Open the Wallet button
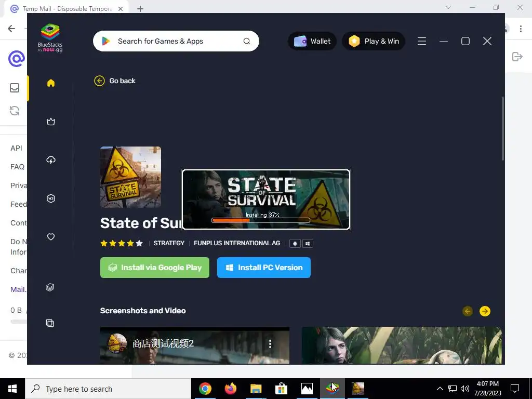The height and width of the screenshot is (399, 532). pos(312,41)
